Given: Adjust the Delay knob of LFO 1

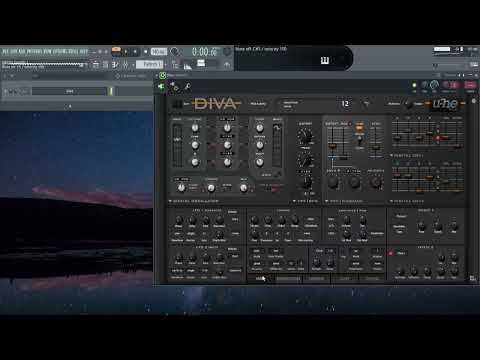Looking at the screenshot, I should tap(192, 220).
